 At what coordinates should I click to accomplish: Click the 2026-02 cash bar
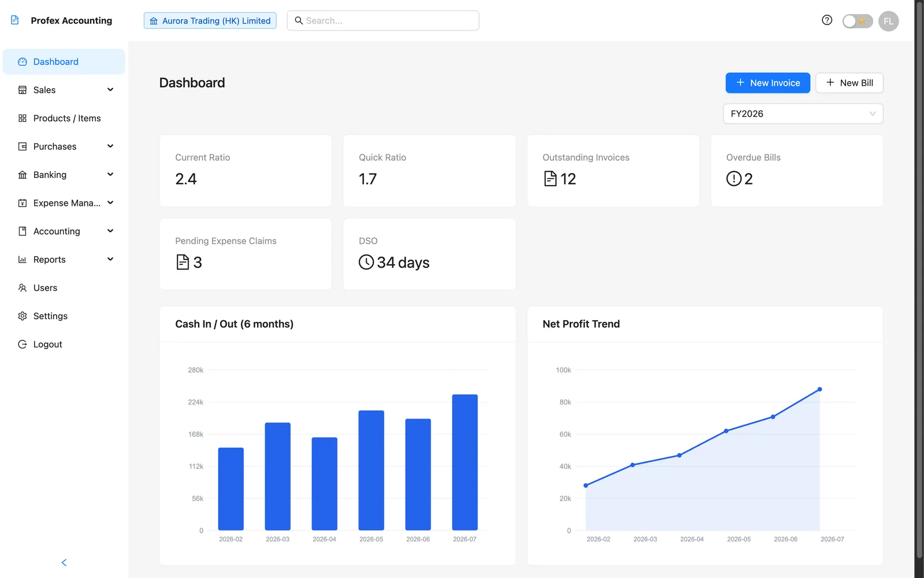click(x=231, y=489)
